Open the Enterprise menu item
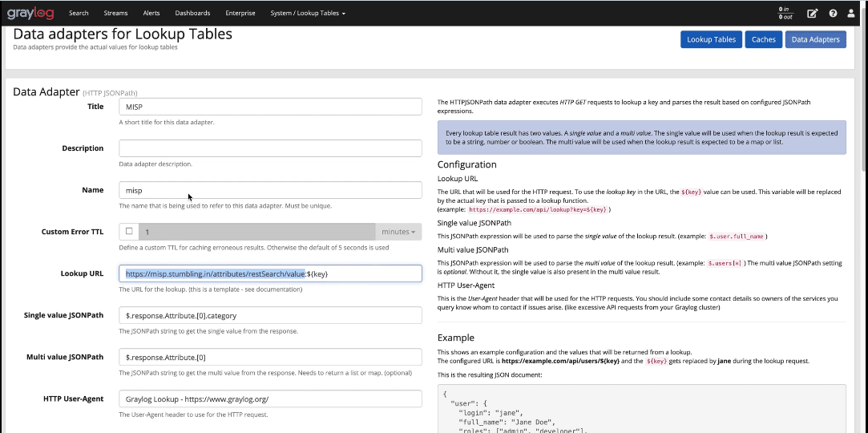The width and height of the screenshot is (868, 433). point(240,14)
